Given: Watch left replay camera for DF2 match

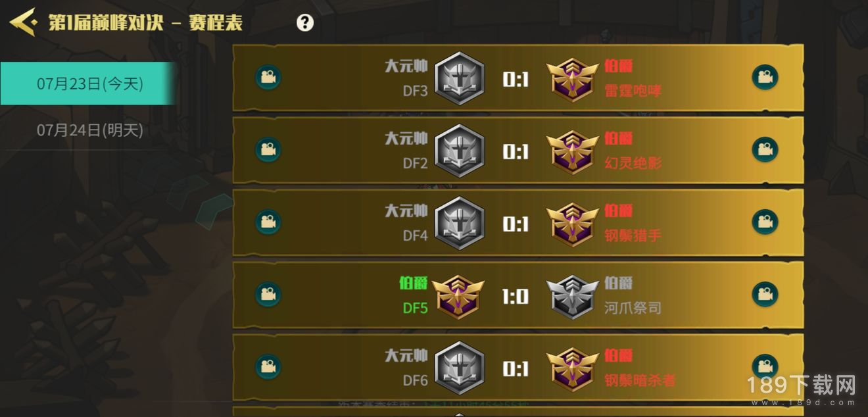Looking at the screenshot, I should [x=268, y=150].
